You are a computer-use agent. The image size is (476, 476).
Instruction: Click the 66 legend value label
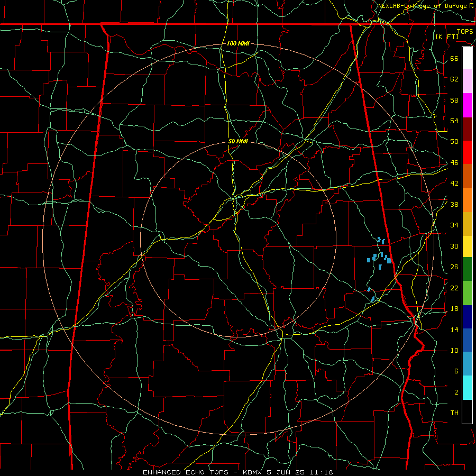[x=454, y=58]
